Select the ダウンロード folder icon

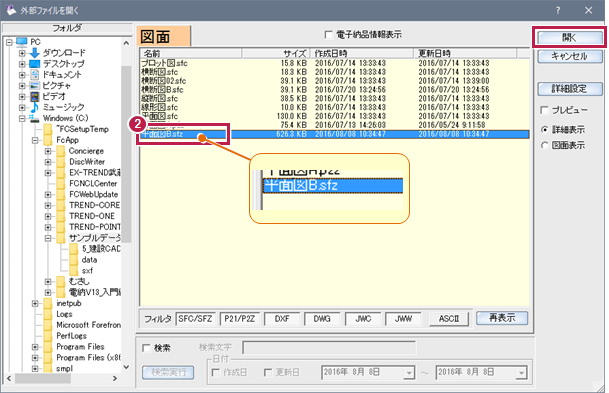click(35, 52)
